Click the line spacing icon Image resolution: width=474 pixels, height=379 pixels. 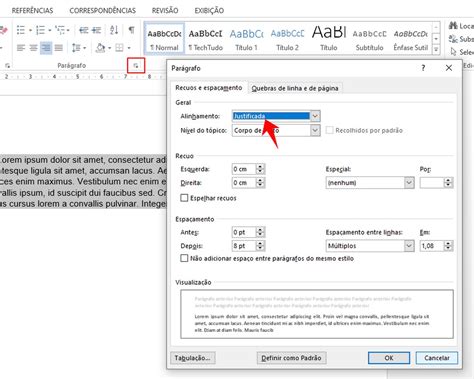coord(76,48)
